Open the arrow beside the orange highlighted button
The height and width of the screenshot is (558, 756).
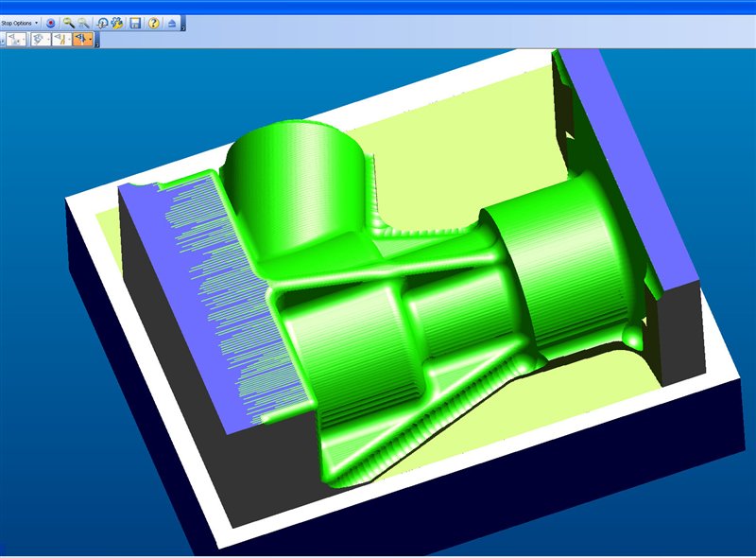point(91,40)
